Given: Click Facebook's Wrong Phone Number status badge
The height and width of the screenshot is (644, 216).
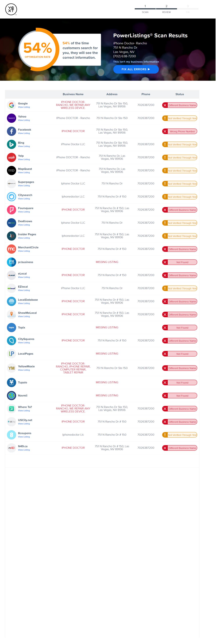Looking at the screenshot, I should [180, 132].
